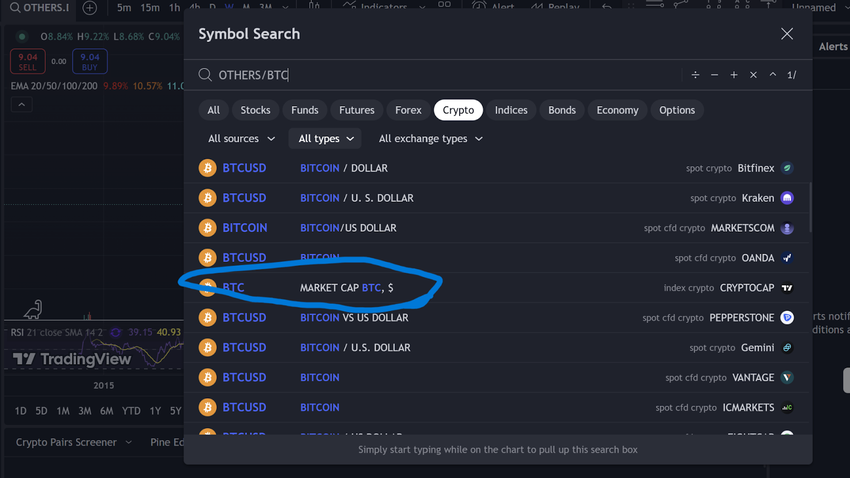Screen dimensions: 850x478
Task: Click the VANTAGE exchange logo icon
Action: [787, 377]
